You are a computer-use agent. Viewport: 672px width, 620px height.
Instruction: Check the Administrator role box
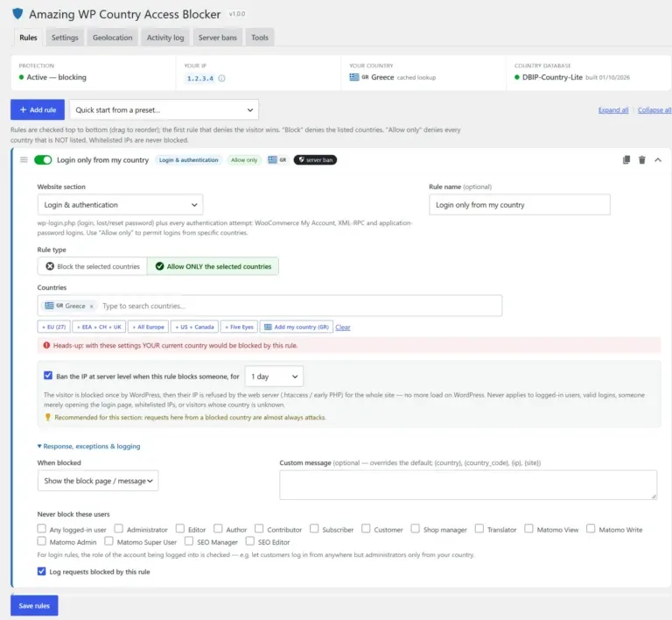119,528
